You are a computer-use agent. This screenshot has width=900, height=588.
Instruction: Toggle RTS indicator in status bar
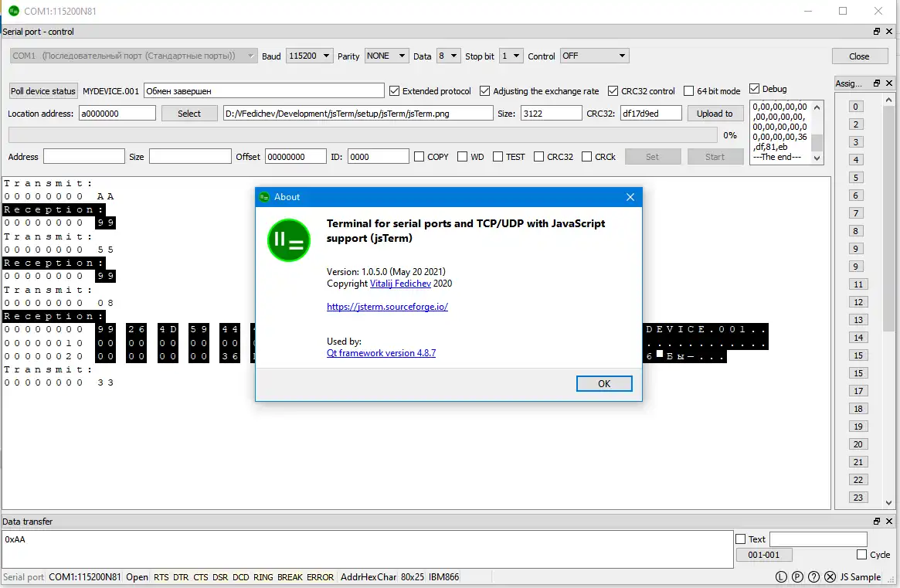coord(161,577)
